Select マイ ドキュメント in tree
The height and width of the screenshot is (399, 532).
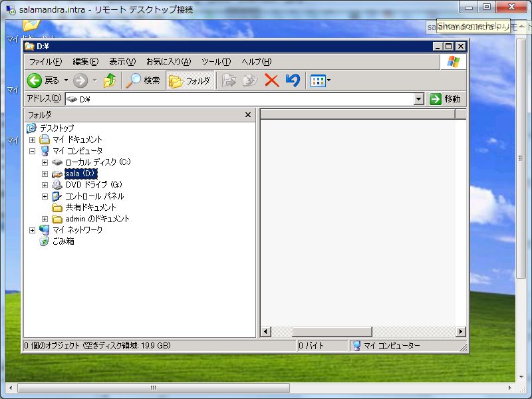pos(77,140)
